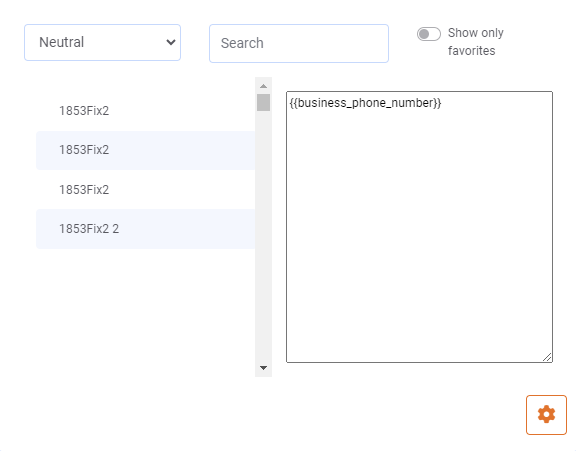Toggle the Show only favorites switch

[428, 34]
